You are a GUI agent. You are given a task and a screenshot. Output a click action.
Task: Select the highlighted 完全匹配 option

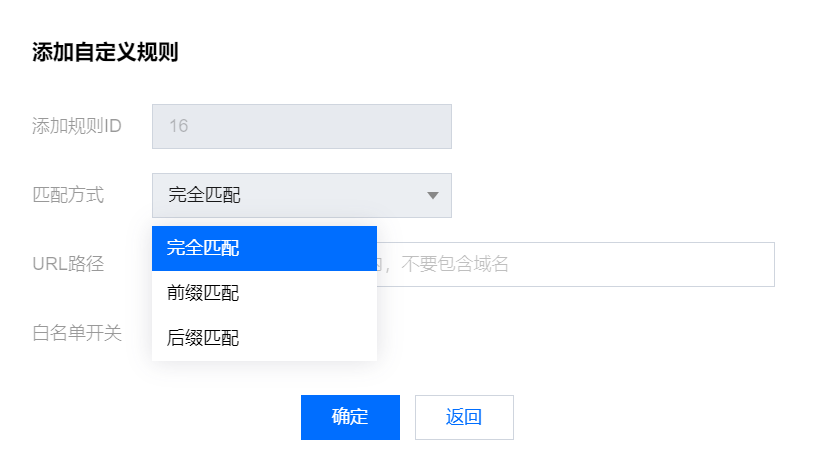264,248
